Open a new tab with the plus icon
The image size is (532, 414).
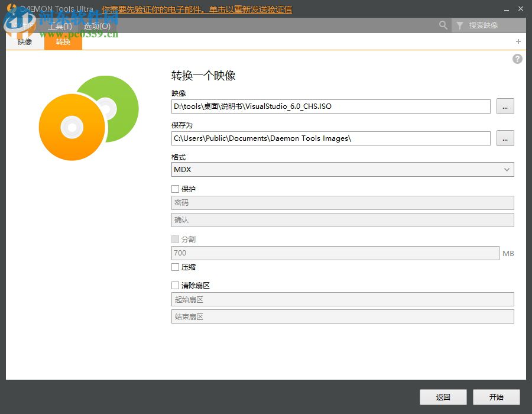[x=518, y=41]
